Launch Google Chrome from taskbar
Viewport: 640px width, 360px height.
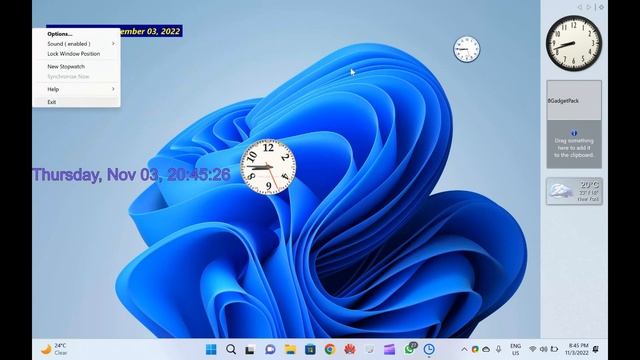330,349
